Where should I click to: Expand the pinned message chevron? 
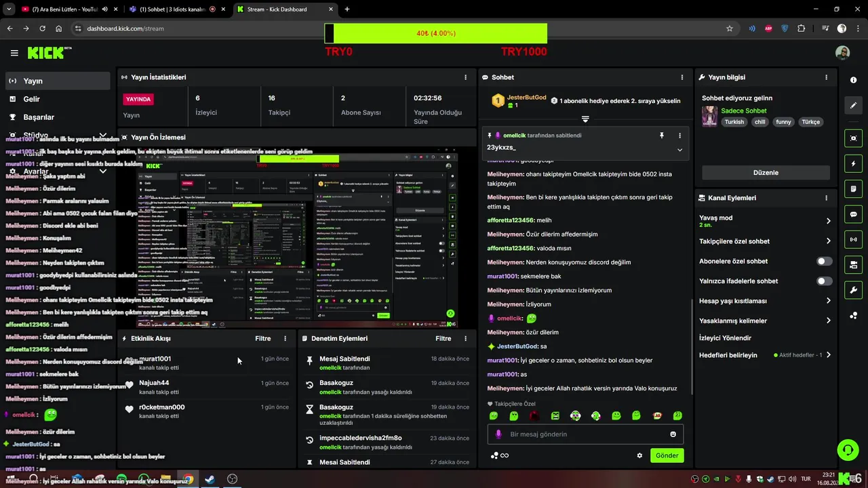[x=679, y=150]
